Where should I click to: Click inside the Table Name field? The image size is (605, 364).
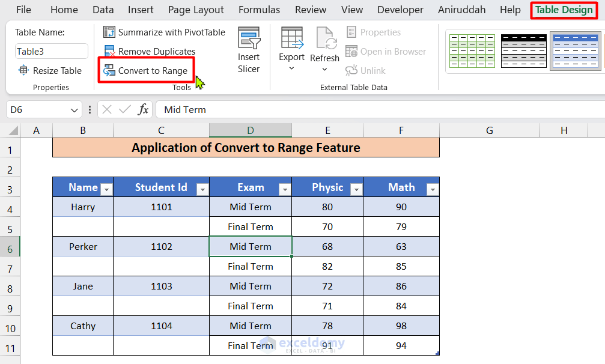tap(51, 51)
